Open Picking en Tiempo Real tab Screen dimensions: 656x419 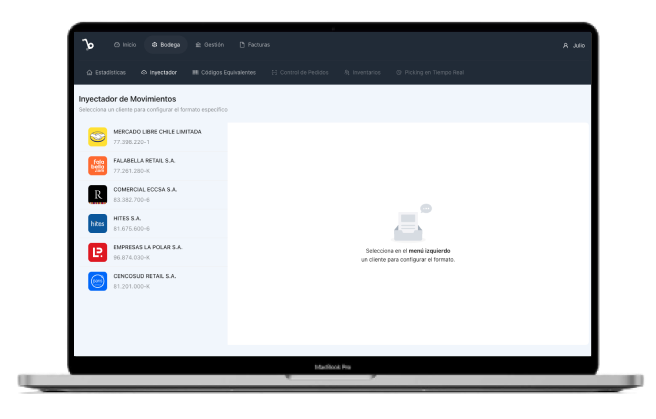pyautogui.click(x=430, y=72)
